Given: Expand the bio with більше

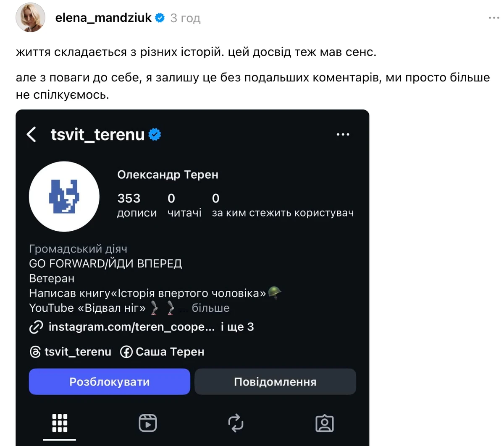Looking at the screenshot, I should coord(210,308).
